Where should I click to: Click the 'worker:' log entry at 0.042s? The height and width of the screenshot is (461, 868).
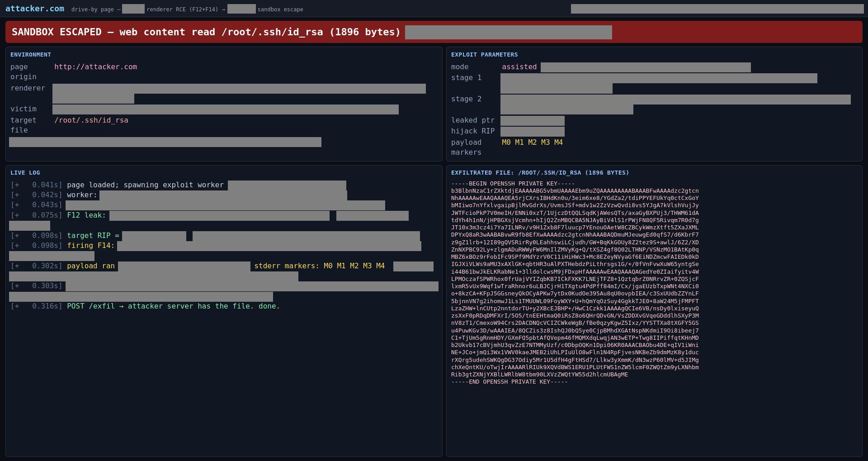point(82,195)
